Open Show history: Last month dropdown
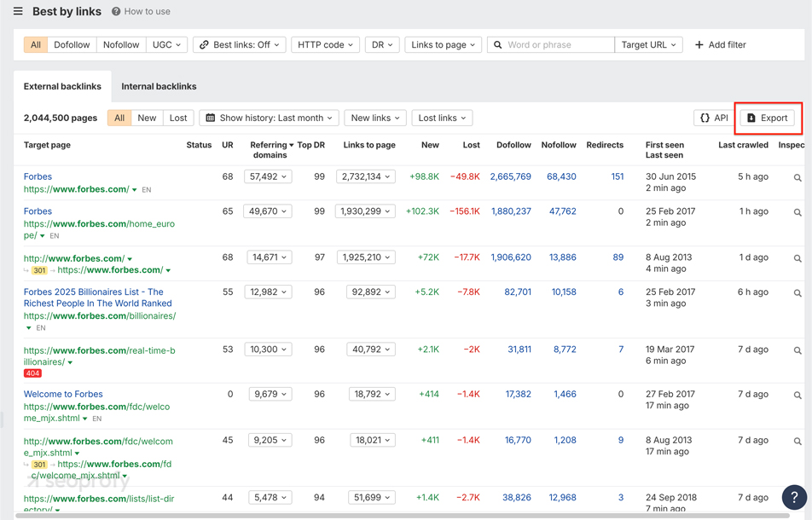Viewport: 812px width, 520px height. click(270, 118)
